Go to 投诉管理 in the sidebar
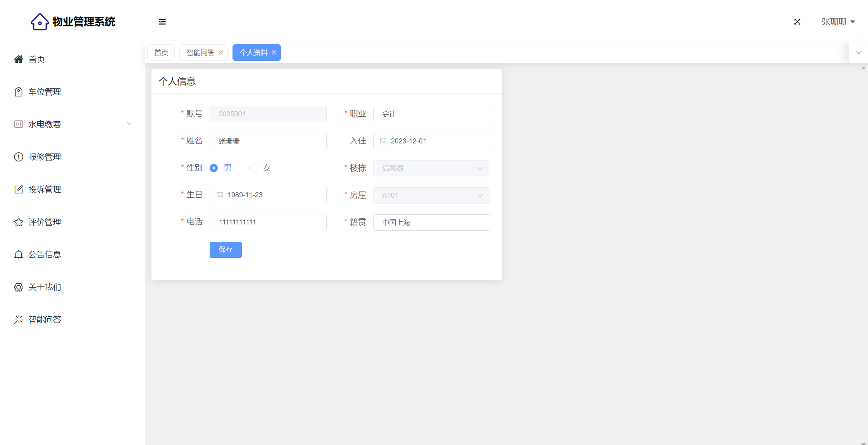Viewport: 868px width, 445px height. coord(45,190)
